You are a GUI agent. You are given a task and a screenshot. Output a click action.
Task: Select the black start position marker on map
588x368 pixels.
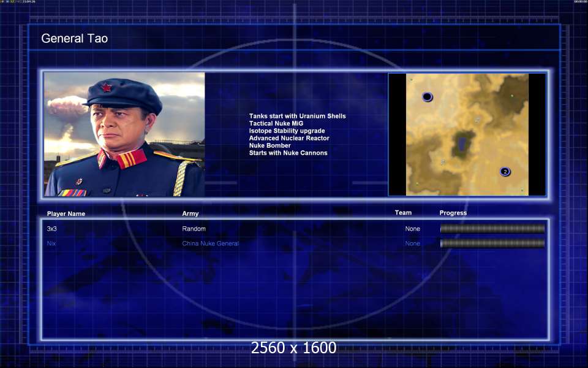click(428, 97)
